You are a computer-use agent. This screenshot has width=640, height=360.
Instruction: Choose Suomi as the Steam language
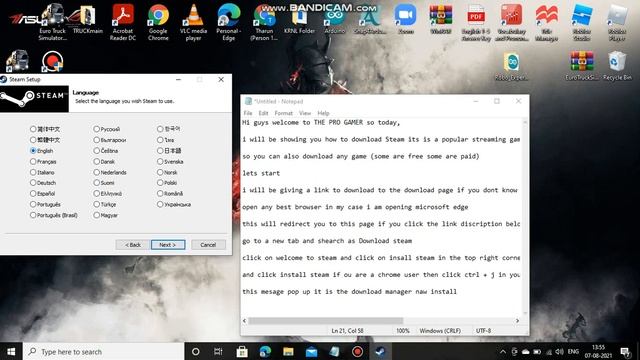click(96, 183)
